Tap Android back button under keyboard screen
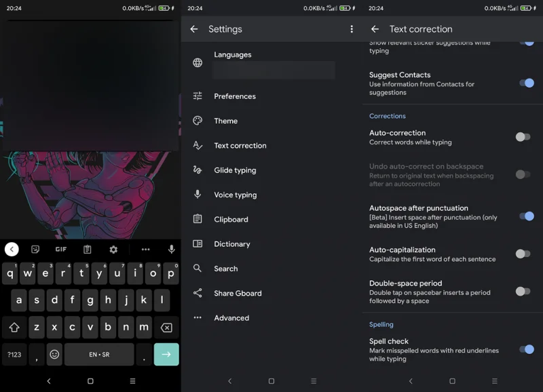The image size is (543, 392). pyautogui.click(x=49, y=381)
